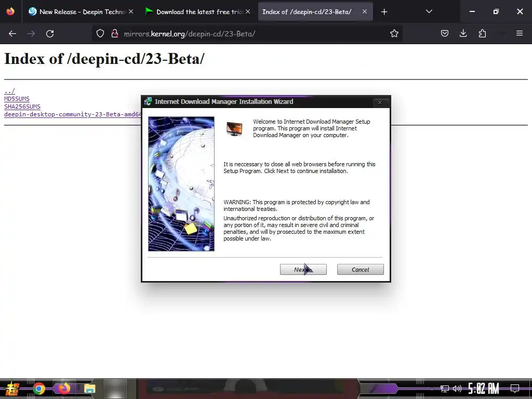This screenshot has width=532, height=399.
Task: Bookmark this page with the star
Action: click(x=394, y=34)
